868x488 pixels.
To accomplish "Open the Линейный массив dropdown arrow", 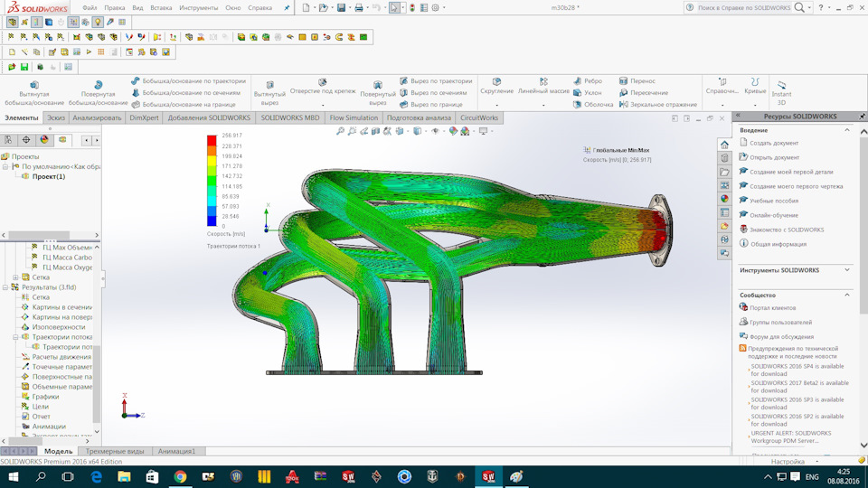I will point(543,103).
